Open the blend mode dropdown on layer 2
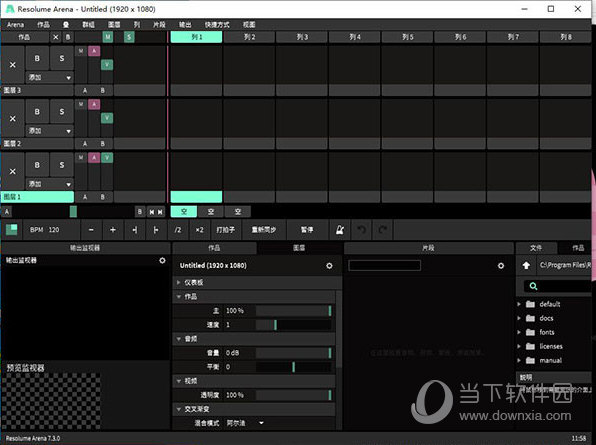This screenshot has width=596, height=445. (x=49, y=131)
